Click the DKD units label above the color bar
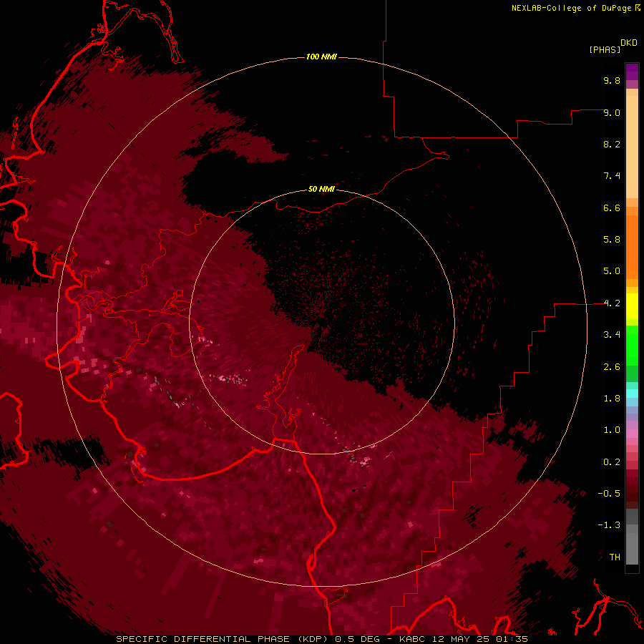 (x=629, y=43)
